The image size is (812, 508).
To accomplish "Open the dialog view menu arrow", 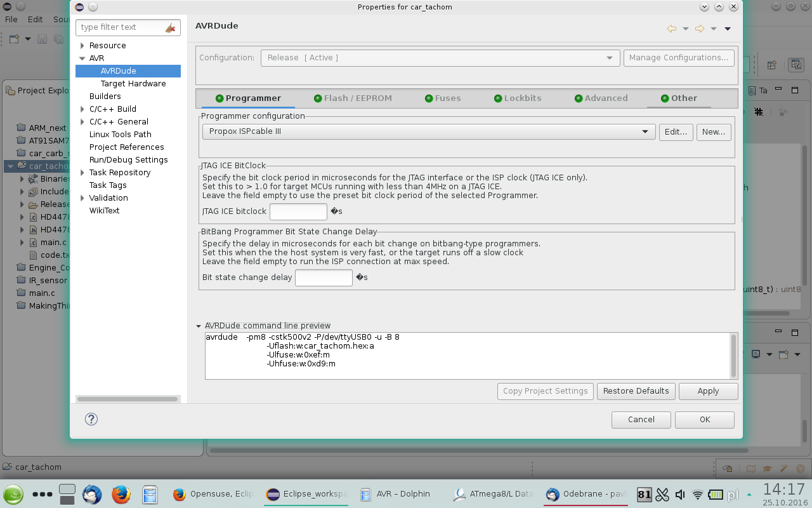I will 728,29.
